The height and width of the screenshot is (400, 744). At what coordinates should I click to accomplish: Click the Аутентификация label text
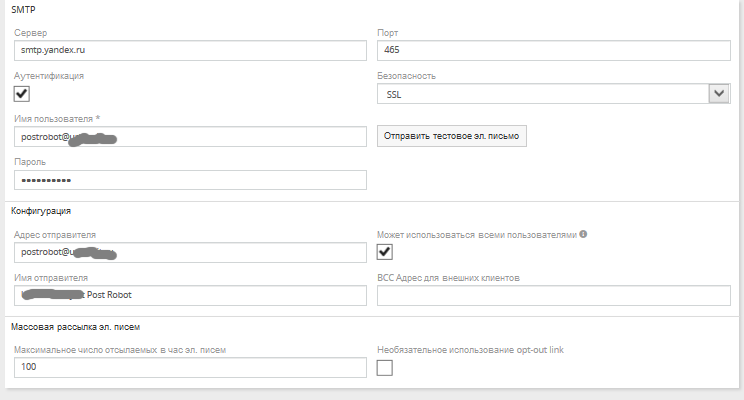49,76
